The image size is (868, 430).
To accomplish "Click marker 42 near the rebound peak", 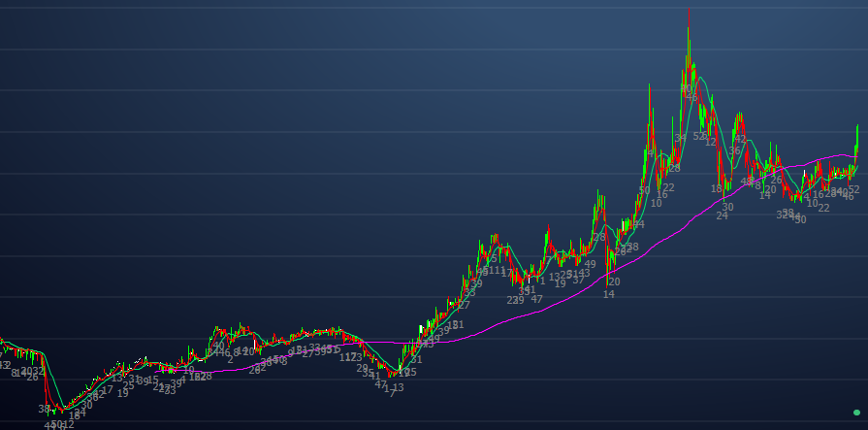I will [739, 140].
